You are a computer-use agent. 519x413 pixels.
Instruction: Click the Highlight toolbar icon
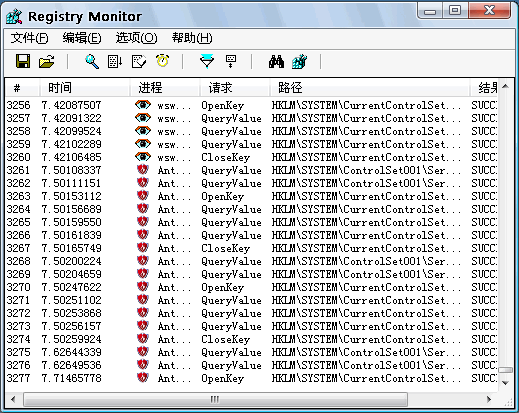tap(231, 61)
